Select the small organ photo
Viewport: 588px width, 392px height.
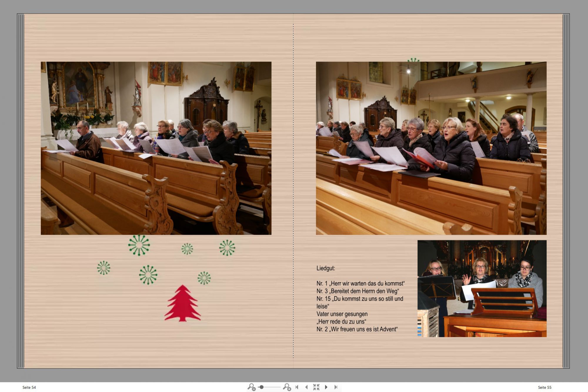point(482,288)
